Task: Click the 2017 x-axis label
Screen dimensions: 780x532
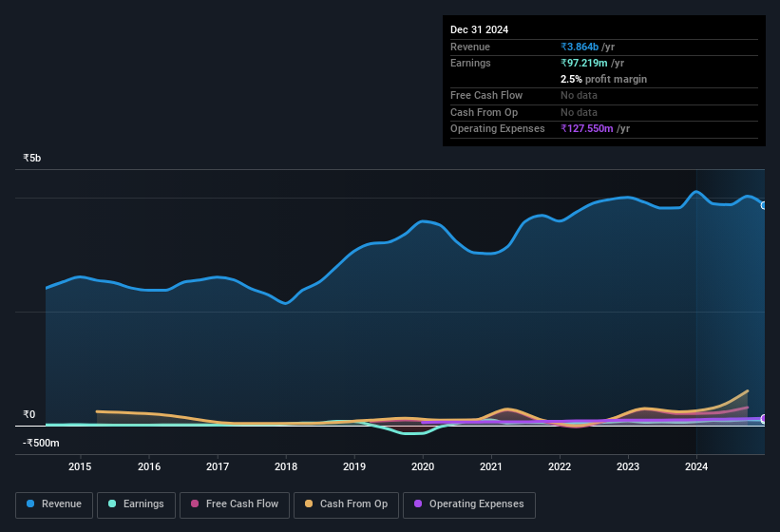Action: pos(218,466)
